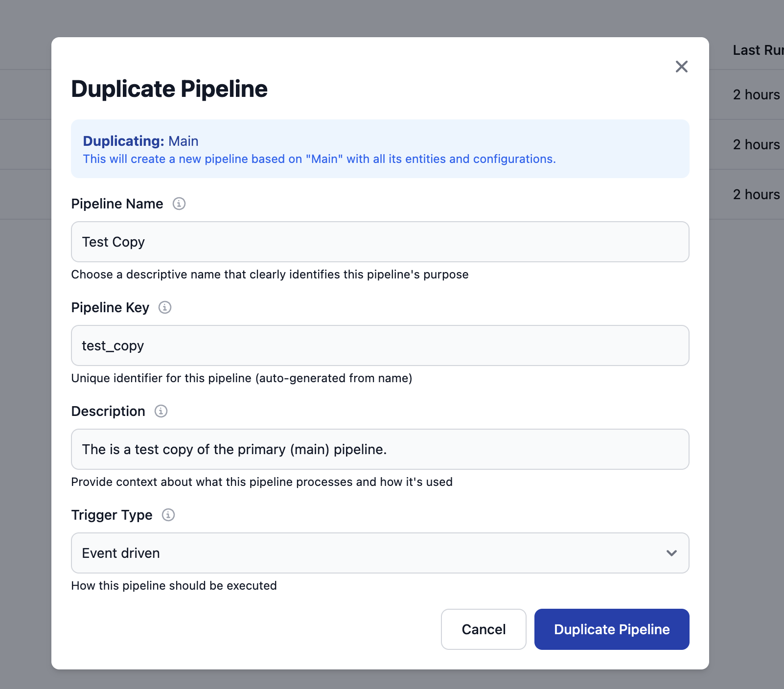Click the info icon beside Pipeline Name
The width and height of the screenshot is (784, 689).
[180, 204]
